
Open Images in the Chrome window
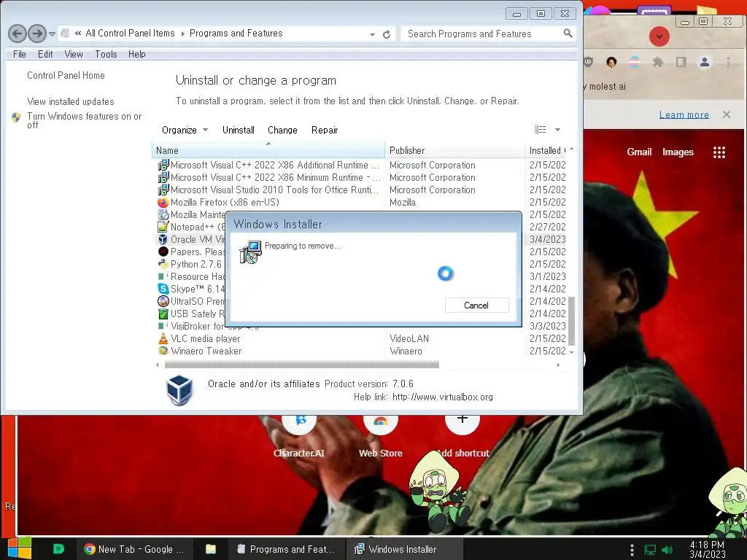point(678,152)
